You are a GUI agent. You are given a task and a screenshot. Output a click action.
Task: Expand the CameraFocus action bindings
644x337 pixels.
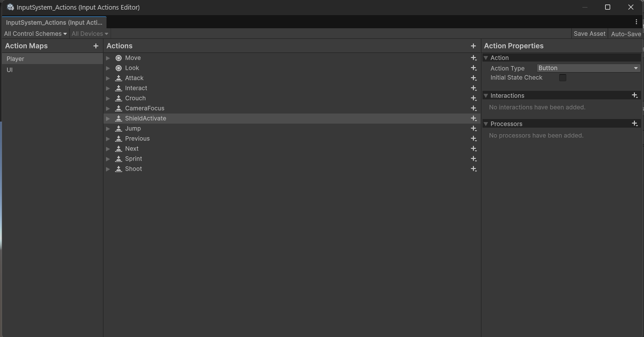click(x=108, y=108)
